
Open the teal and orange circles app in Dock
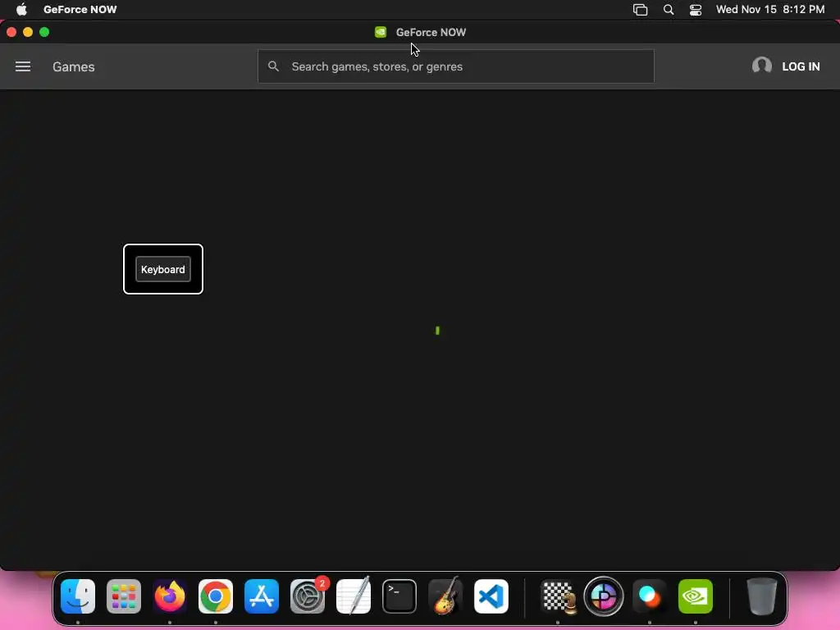(650, 596)
